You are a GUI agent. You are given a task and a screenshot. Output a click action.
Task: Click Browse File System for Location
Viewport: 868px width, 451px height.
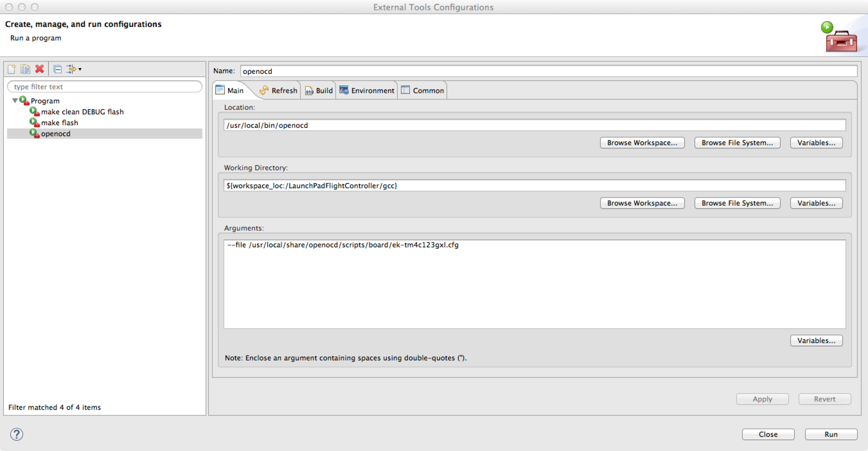pyautogui.click(x=737, y=143)
